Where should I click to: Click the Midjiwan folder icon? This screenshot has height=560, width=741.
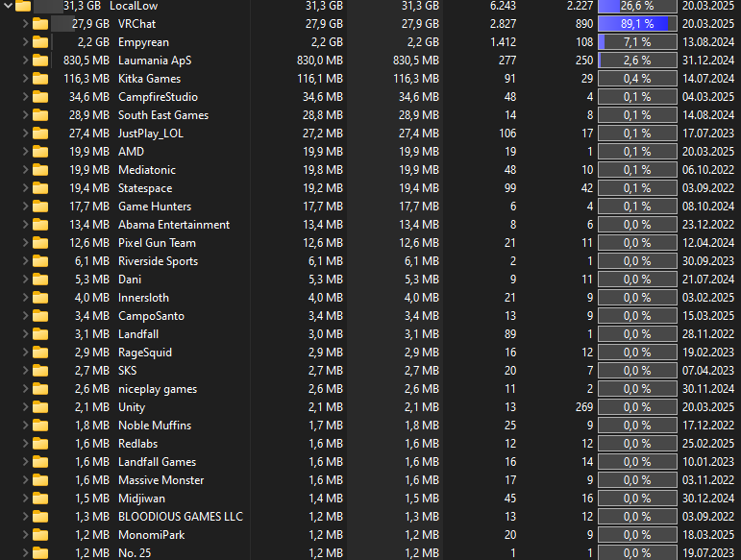coord(40,499)
